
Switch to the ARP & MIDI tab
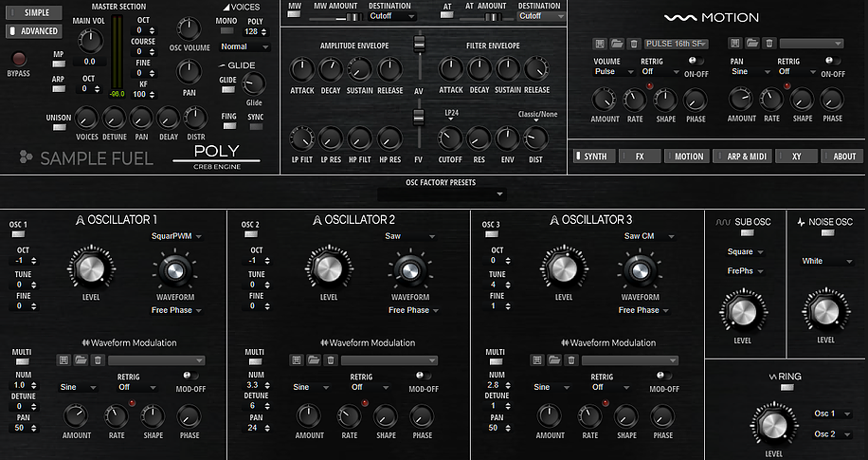tap(743, 156)
